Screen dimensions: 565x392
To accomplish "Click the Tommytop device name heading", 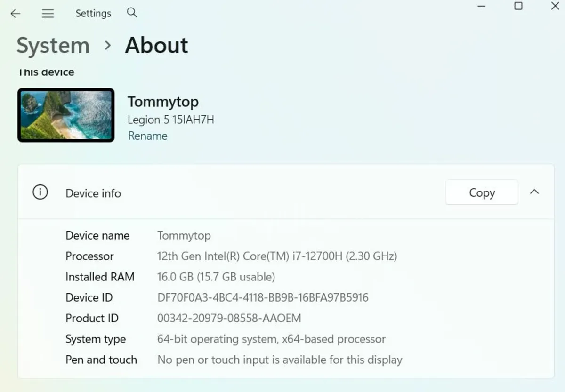I will point(163,102).
